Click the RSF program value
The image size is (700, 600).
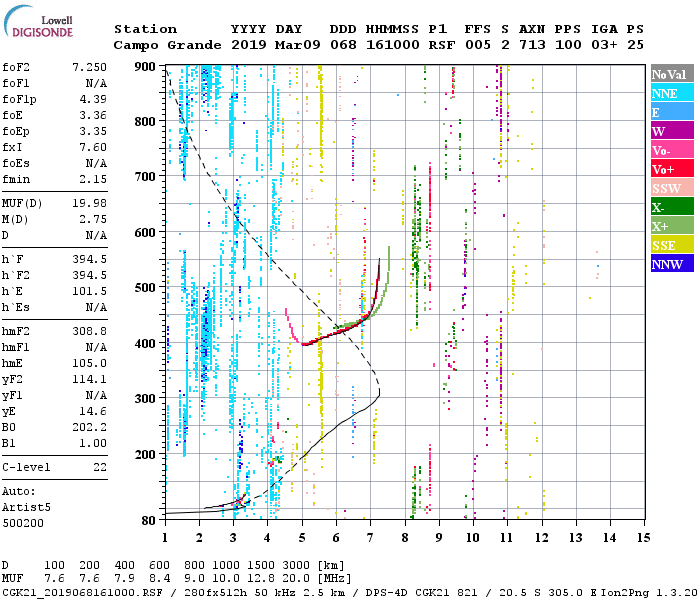(442, 45)
